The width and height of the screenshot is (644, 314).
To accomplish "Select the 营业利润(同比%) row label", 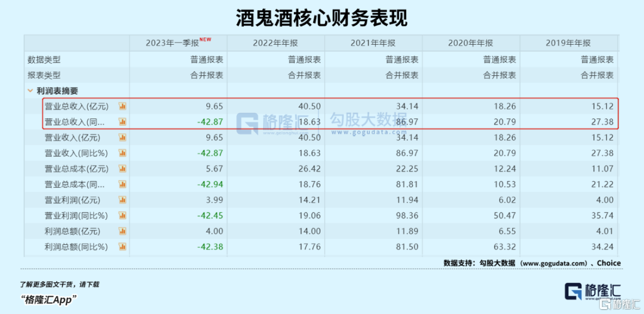I will (76, 216).
